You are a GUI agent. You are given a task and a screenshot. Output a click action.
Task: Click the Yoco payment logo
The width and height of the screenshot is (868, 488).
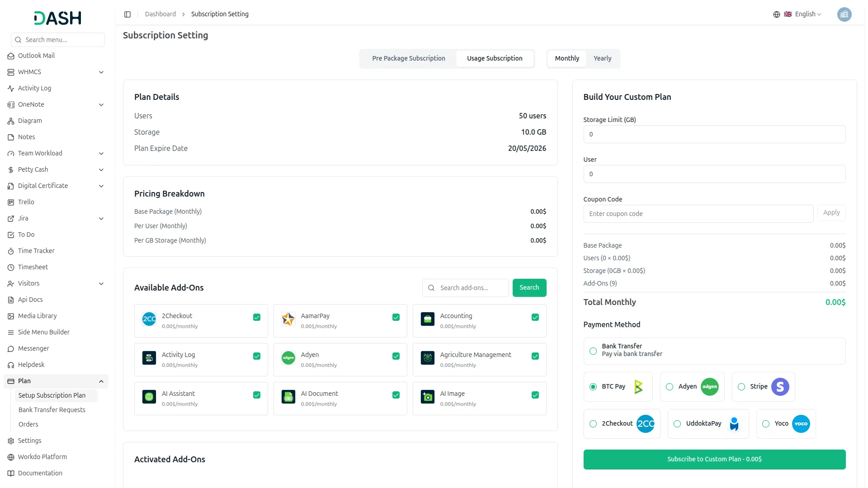point(801,424)
